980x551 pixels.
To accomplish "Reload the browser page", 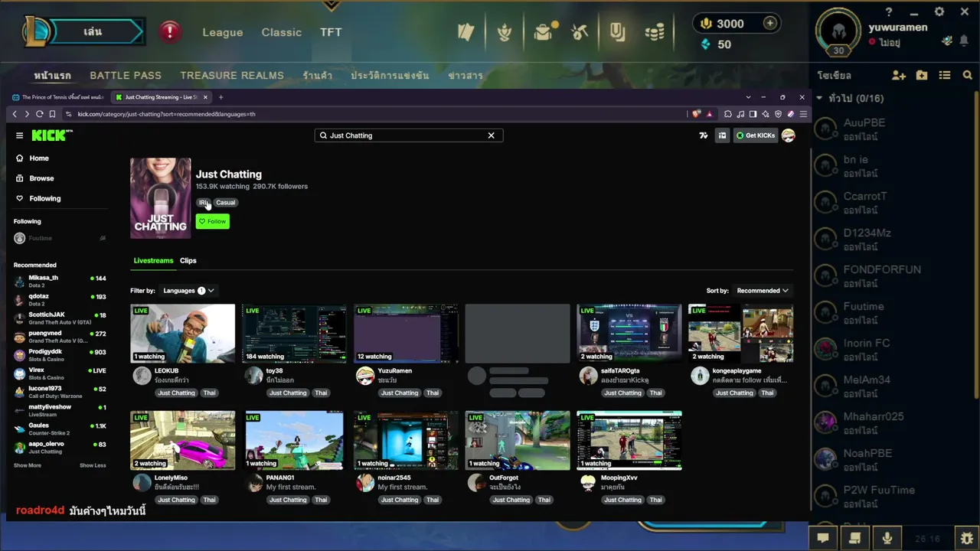I will coord(40,114).
